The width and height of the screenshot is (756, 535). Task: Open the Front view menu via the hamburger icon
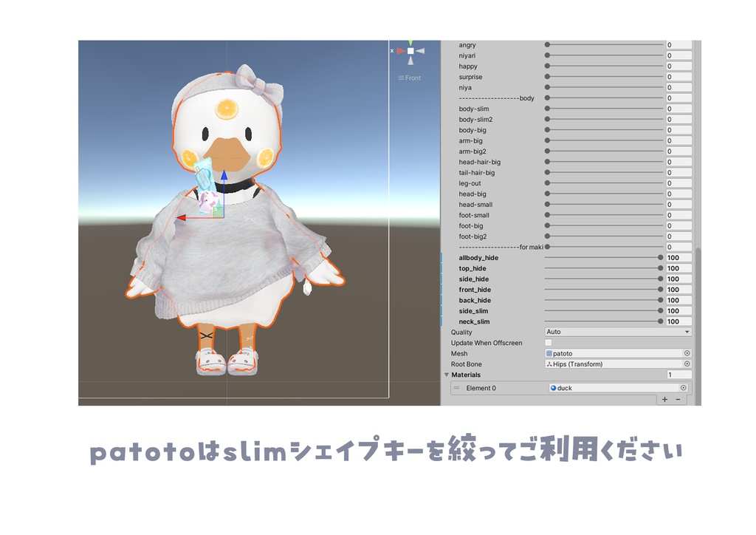point(399,77)
